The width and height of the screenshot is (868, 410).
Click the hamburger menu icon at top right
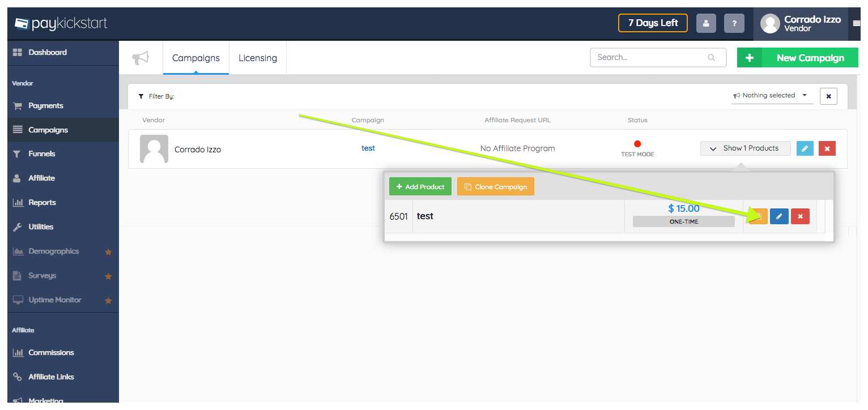(856, 23)
